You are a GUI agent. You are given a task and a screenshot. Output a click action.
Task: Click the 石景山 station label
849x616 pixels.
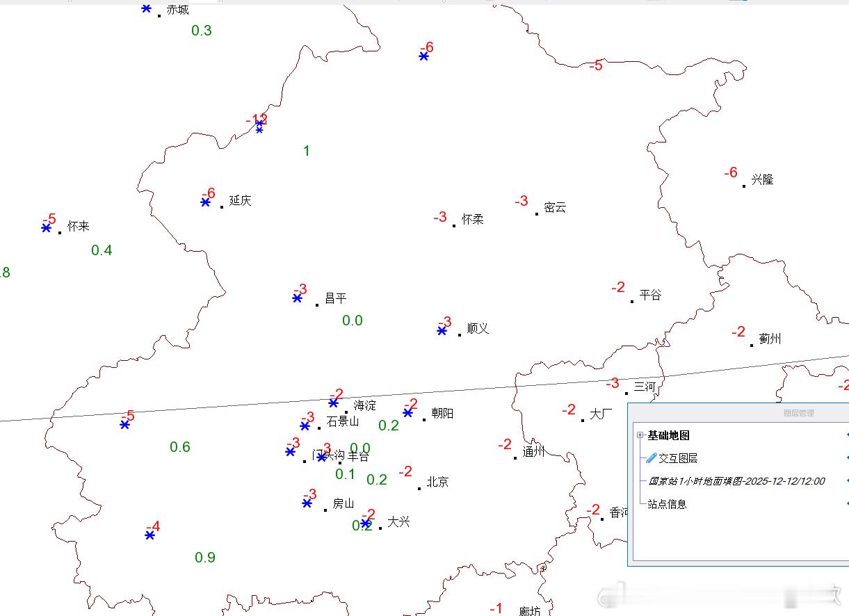point(342,421)
